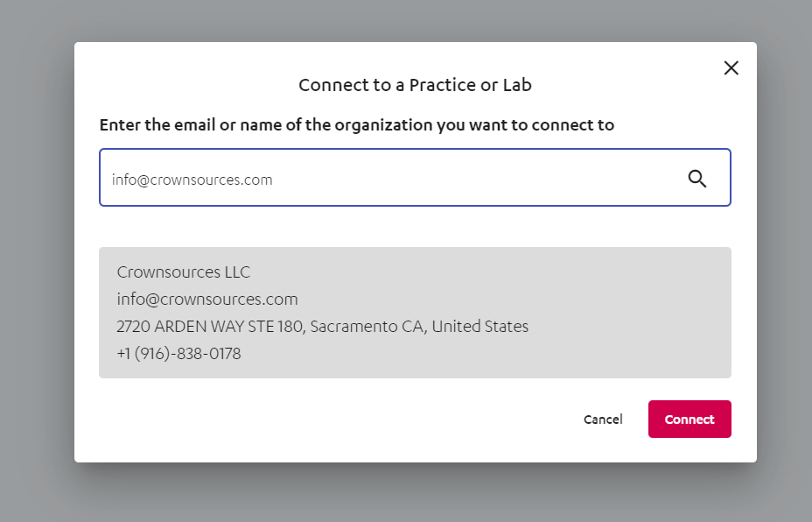812x522 pixels.
Task: Click the United States text in address
Action: (480, 327)
